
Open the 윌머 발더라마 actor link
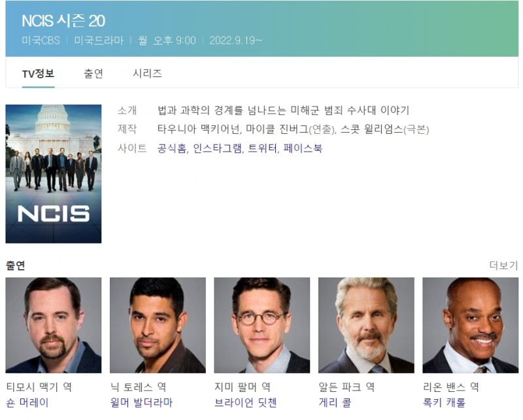pyautogui.click(x=141, y=402)
